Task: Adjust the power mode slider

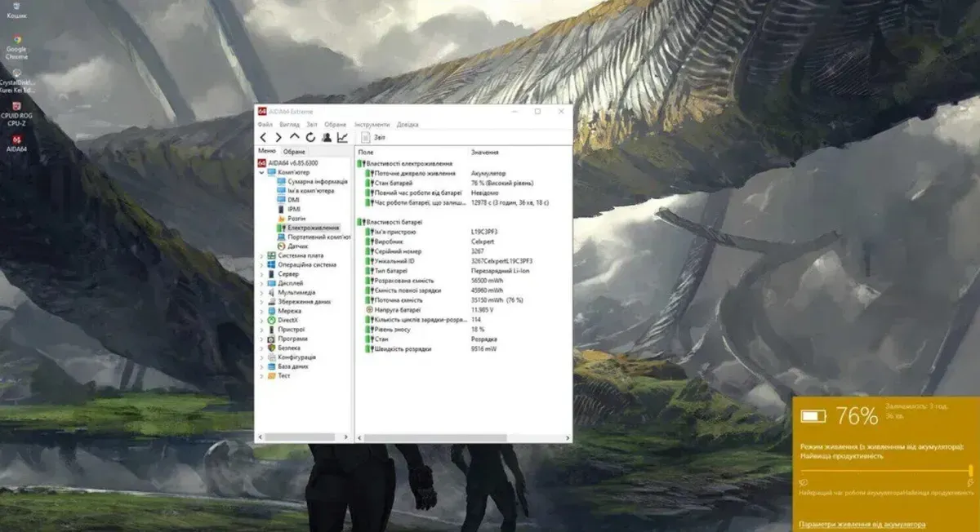Action: 970,470
